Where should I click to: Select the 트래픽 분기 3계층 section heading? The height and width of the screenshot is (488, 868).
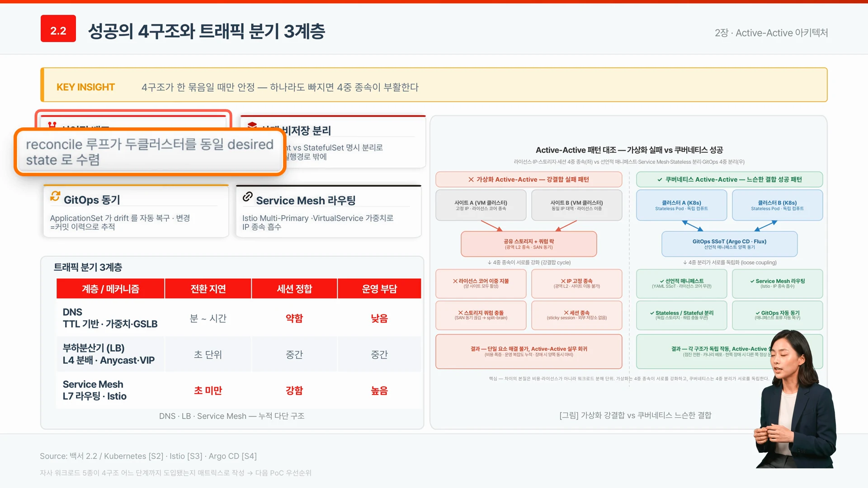coord(88,267)
